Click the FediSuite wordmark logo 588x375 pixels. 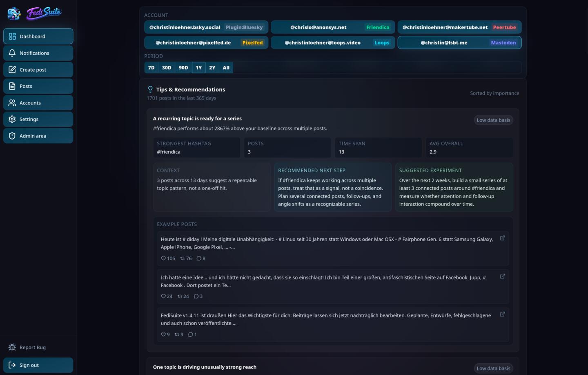[x=44, y=13]
